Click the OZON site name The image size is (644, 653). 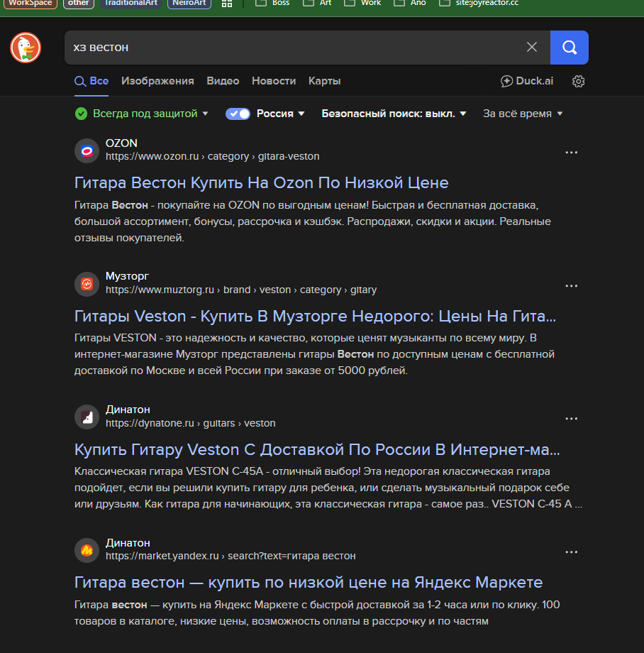coord(121,143)
